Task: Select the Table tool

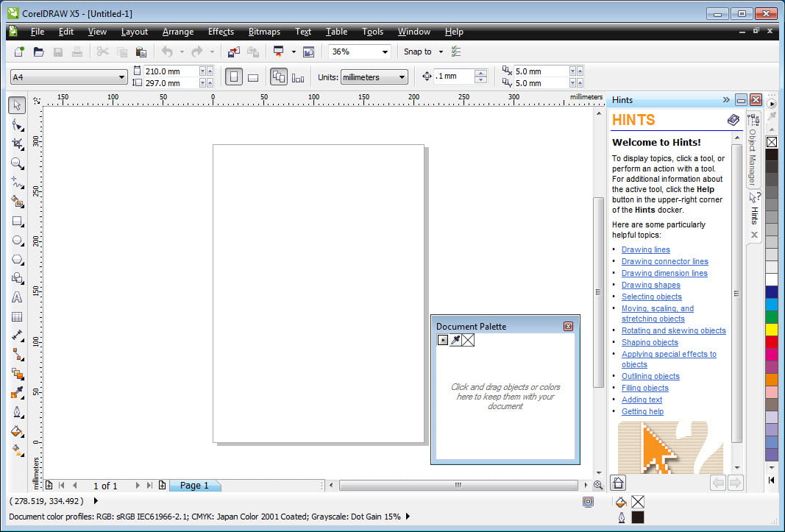Action: (x=17, y=316)
